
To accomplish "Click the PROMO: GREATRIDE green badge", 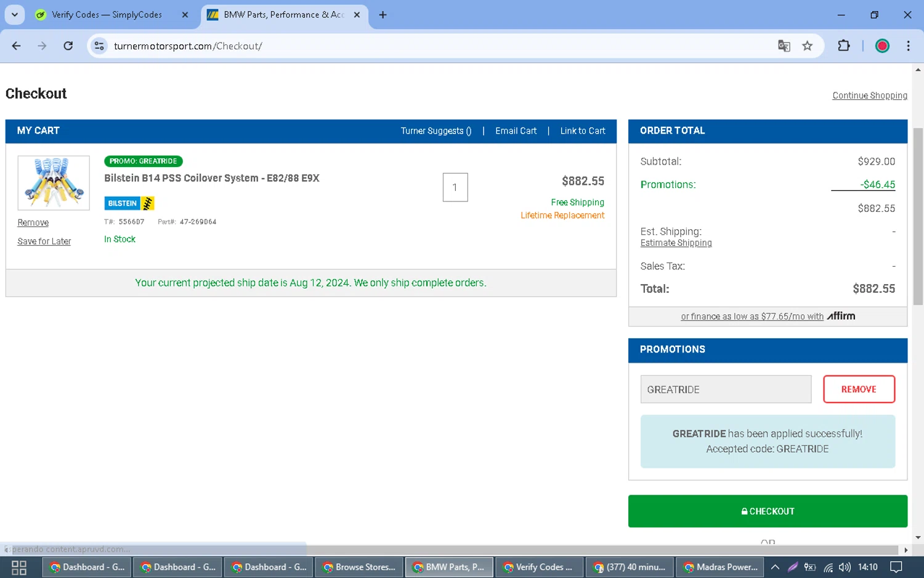I will tap(144, 161).
